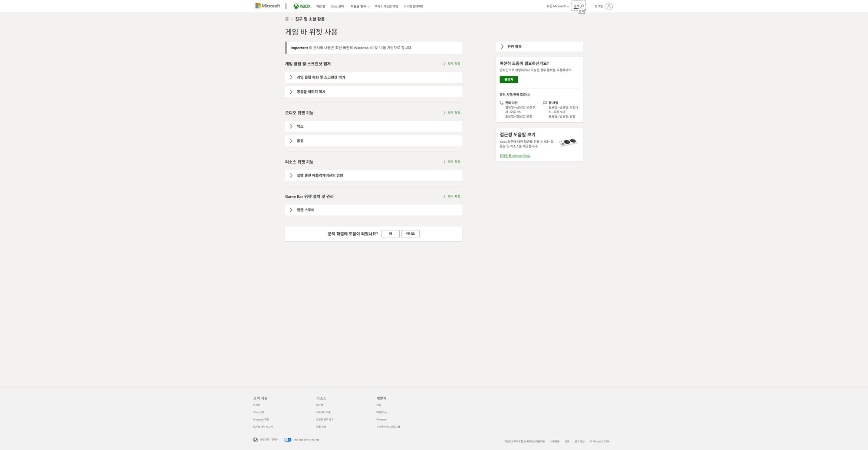Click the green 문의처 button
The height and width of the screenshot is (450, 868).
click(509, 80)
